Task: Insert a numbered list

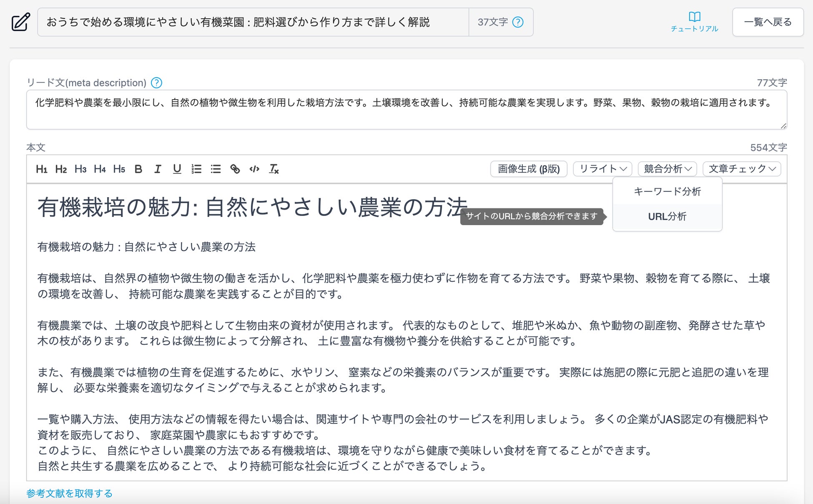Action: click(196, 169)
